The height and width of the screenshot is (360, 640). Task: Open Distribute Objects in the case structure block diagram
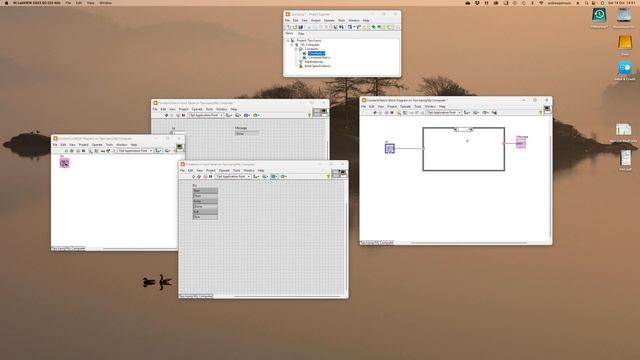476,112
